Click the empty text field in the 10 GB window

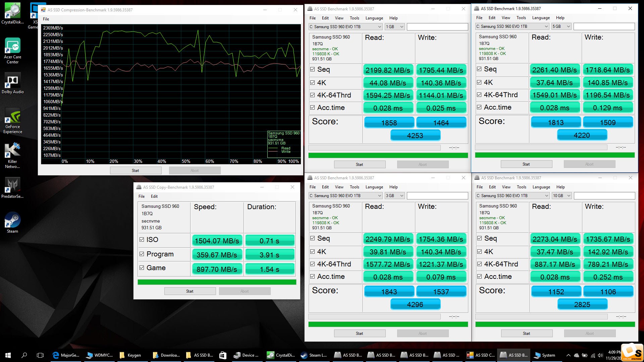click(604, 196)
